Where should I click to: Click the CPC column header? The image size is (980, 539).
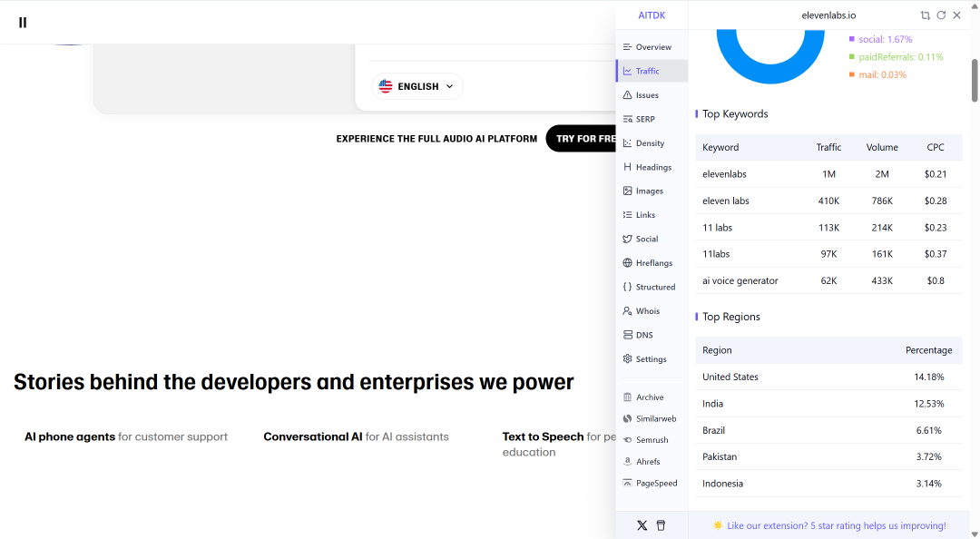[x=935, y=147]
